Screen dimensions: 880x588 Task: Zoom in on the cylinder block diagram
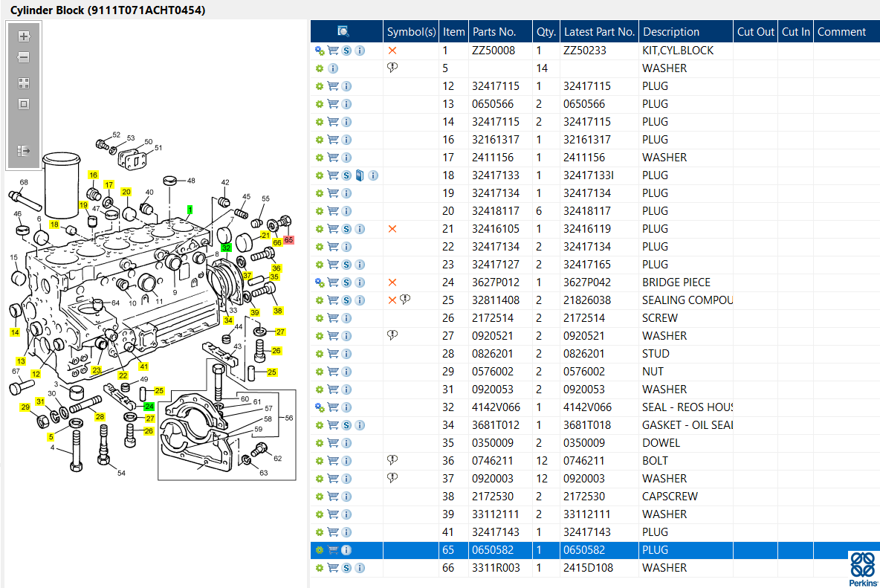coord(24,36)
